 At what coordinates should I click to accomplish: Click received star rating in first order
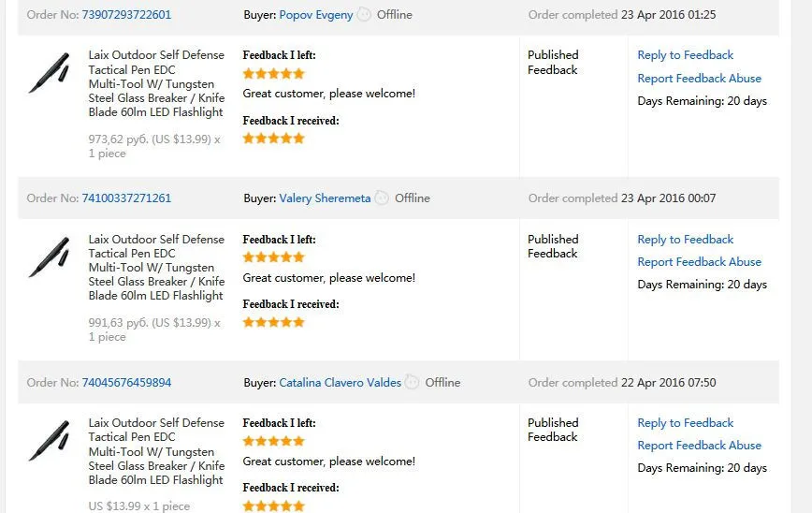point(273,139)
